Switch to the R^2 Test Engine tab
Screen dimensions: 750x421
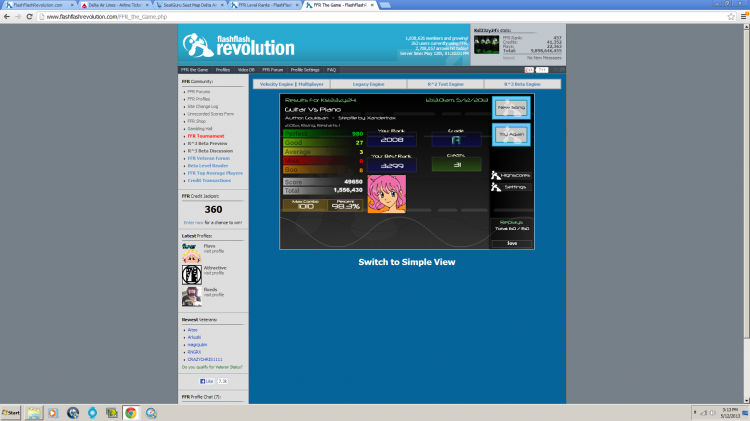coord(445,84)
